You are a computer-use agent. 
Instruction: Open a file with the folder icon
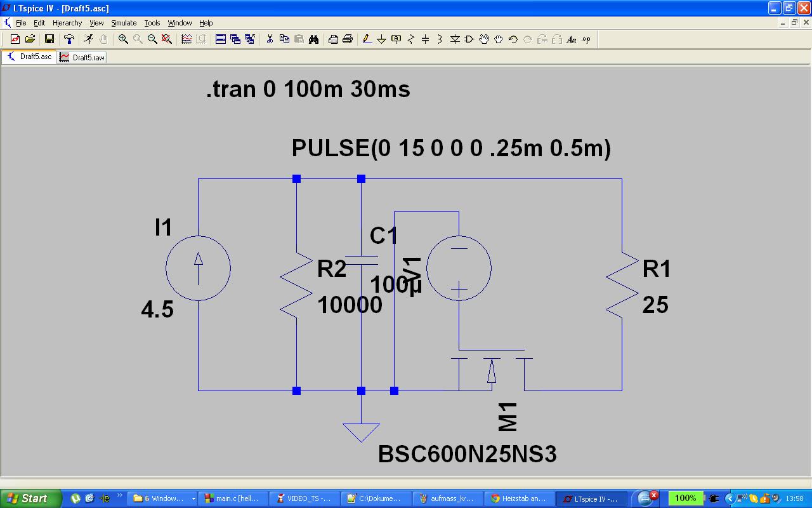click(x=30, y=39)
